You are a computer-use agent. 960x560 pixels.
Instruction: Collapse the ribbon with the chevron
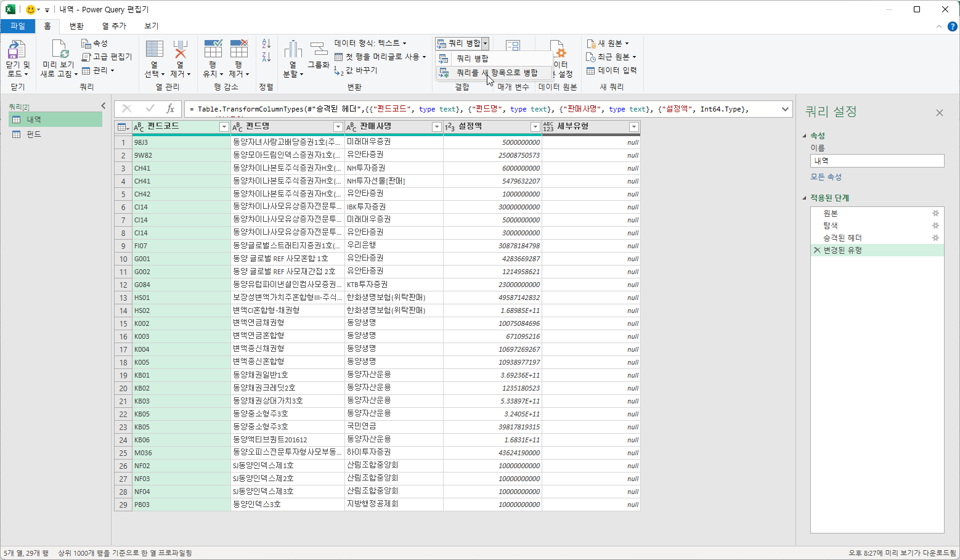[x=939, y=26]
